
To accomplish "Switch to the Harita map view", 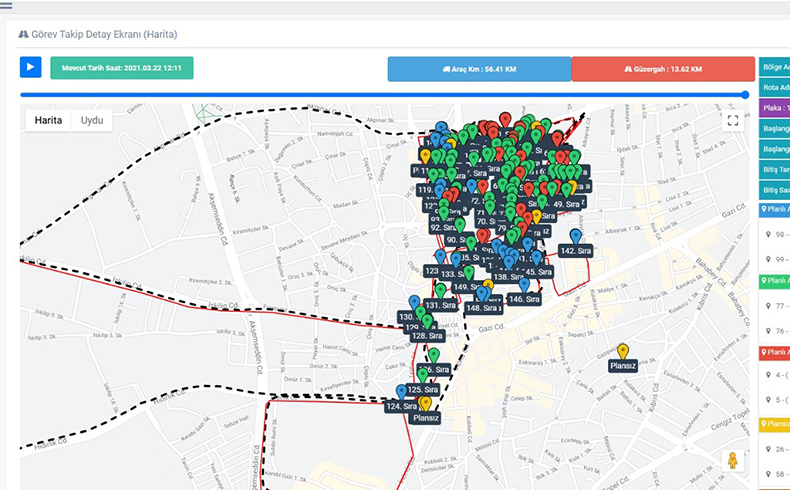I will (x=48, y=120).
